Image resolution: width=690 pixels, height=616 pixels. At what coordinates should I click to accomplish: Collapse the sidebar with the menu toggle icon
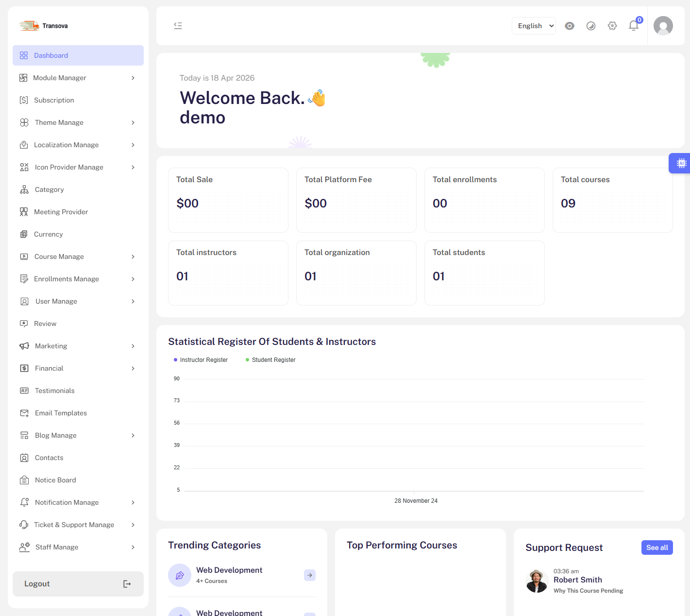pos(178,26)
